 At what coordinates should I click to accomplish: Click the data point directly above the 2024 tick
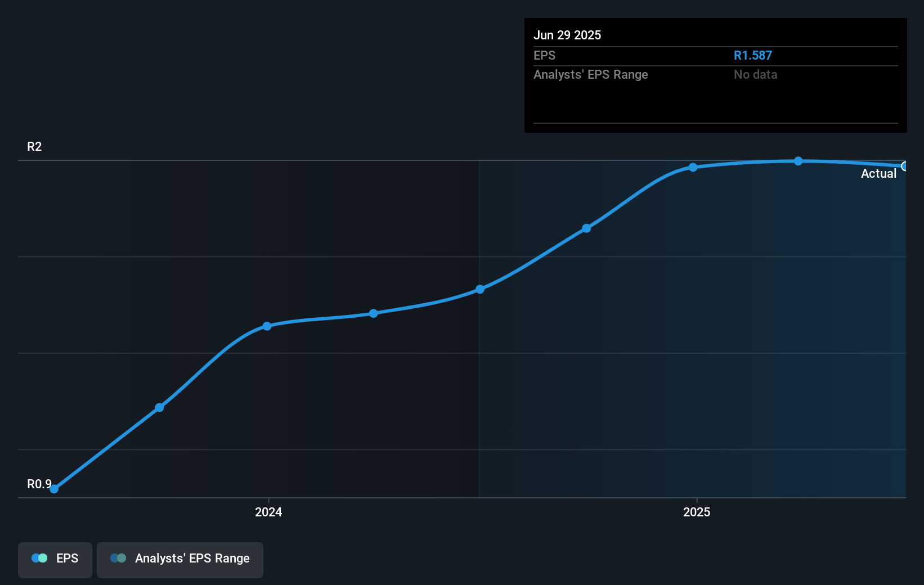(x=267, y=326)
